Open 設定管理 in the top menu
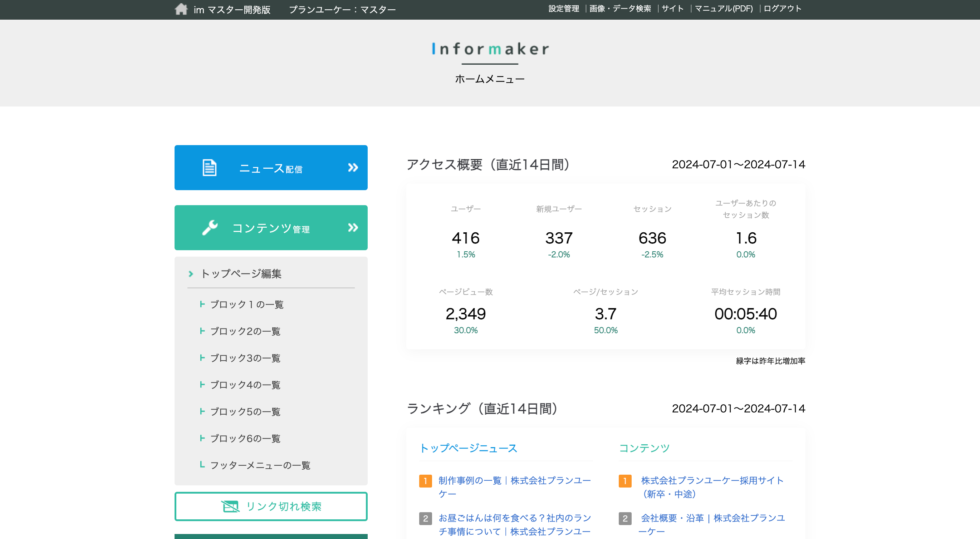980x539 pixels. coord(563,9)
